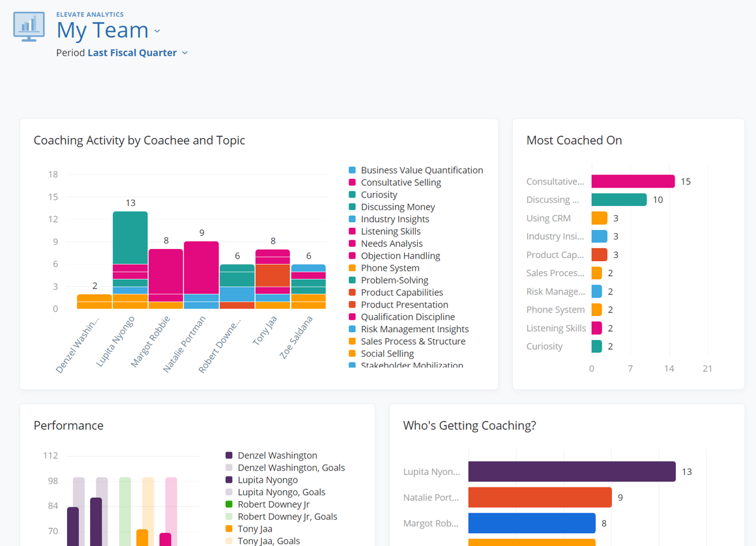Toggle Tony Jaa series in Performance legend

248,528
